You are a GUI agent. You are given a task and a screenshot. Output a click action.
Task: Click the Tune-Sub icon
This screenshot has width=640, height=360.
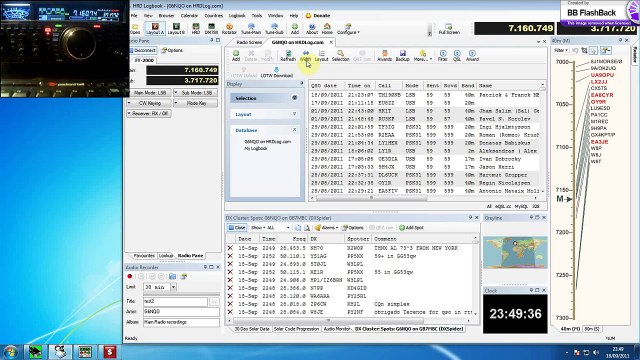coord(274,29)
